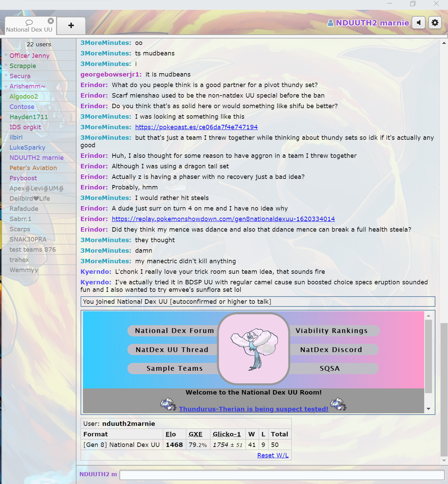Viewport: 448px width, 484px height.
Task: Open the Viability Rankings button
Action: pyautogui.click(x=331, y=331)
